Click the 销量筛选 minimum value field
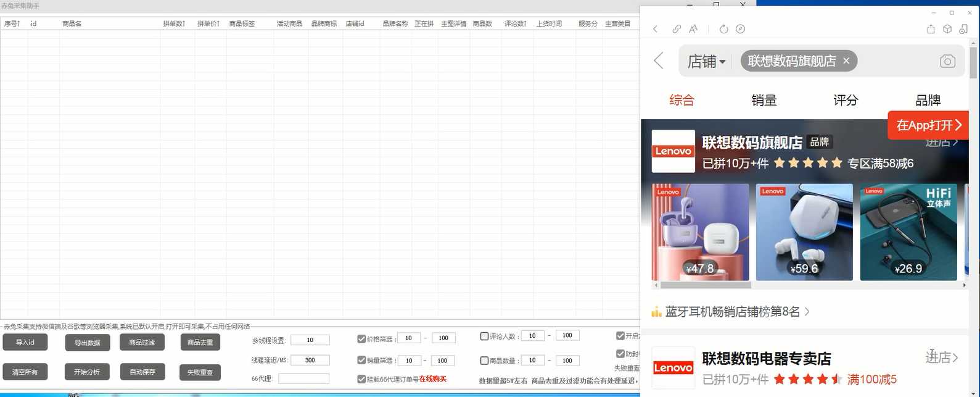Image resolution: width=980 pixels, height=397 pixels. pyautogui.click(x=409, y=360)
